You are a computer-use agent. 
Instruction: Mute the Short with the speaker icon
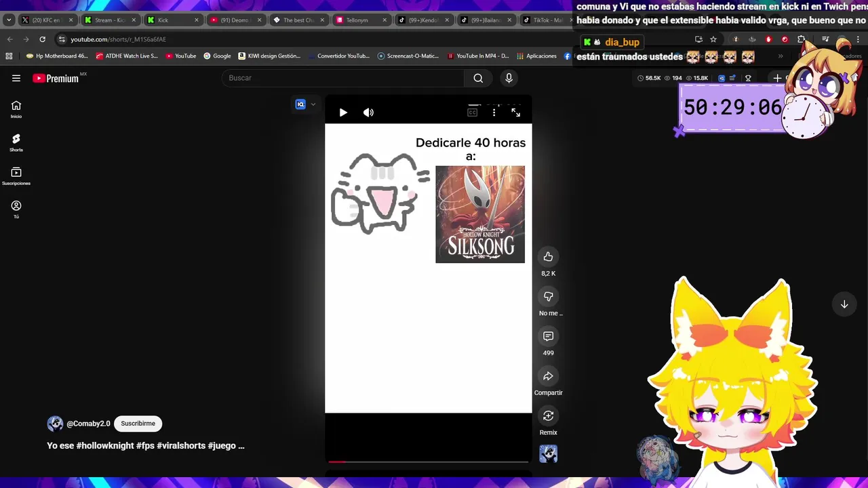[368, 113]
